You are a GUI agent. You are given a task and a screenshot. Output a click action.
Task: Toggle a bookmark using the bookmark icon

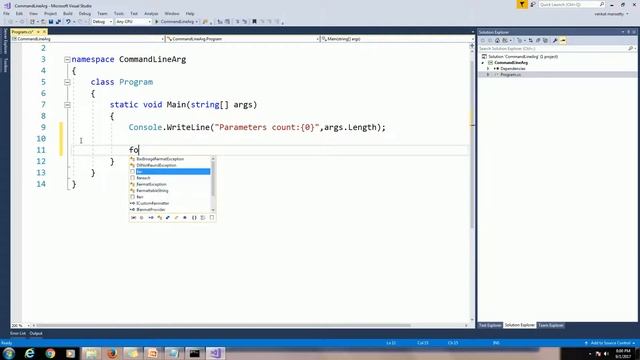[x=254, y=22]
